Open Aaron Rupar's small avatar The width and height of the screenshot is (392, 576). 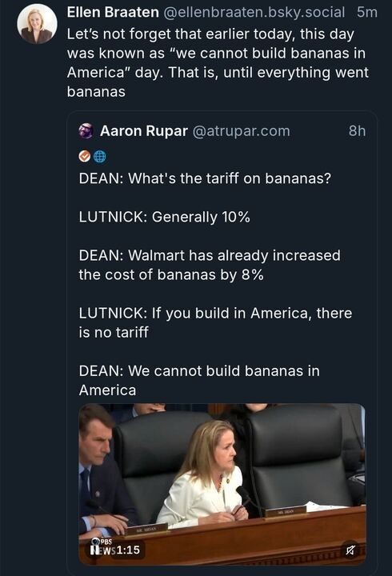(x=86, y=130)
